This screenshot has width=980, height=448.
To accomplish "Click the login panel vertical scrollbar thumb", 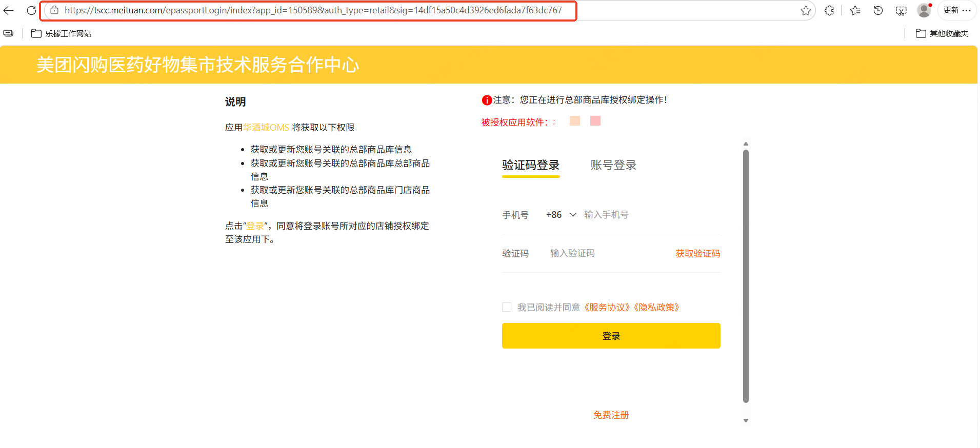I will click(x=746, y=276).
